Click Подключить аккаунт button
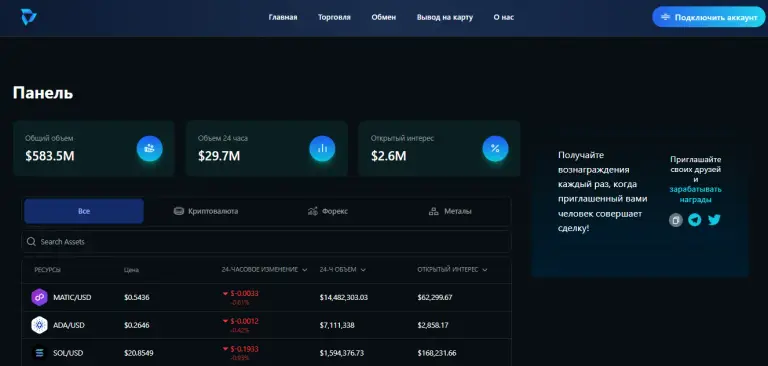Screen dimensions: 768x366 click(708, 17)
